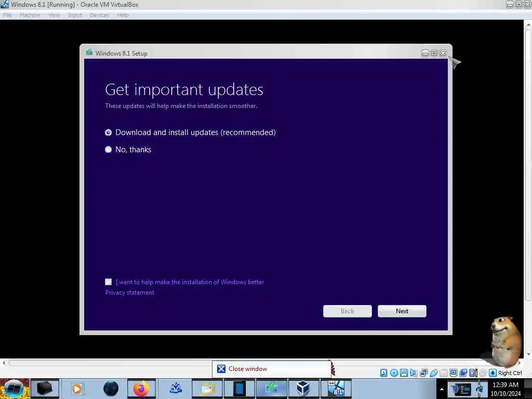Open the Privacy statement link
The image size is (532, 399).
click(129, 292)
